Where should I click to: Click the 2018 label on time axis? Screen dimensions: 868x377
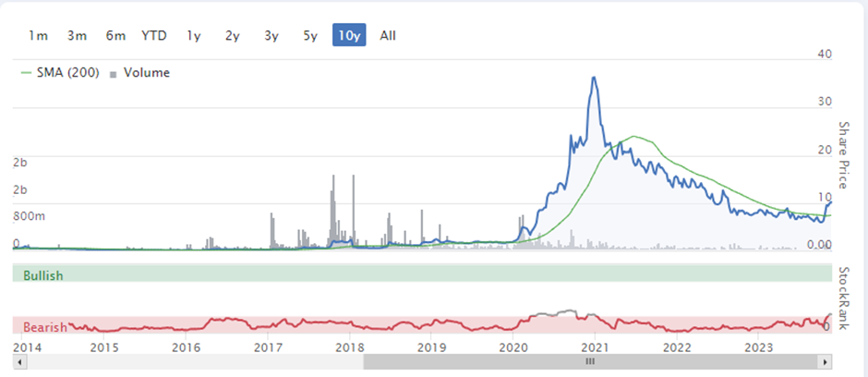point(349,347)
